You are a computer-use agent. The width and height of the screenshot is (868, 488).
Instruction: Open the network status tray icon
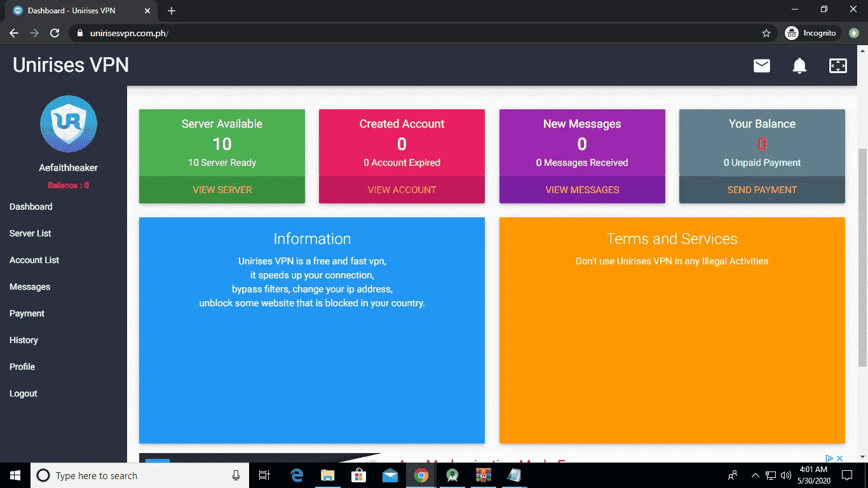(x=771, y=475)
